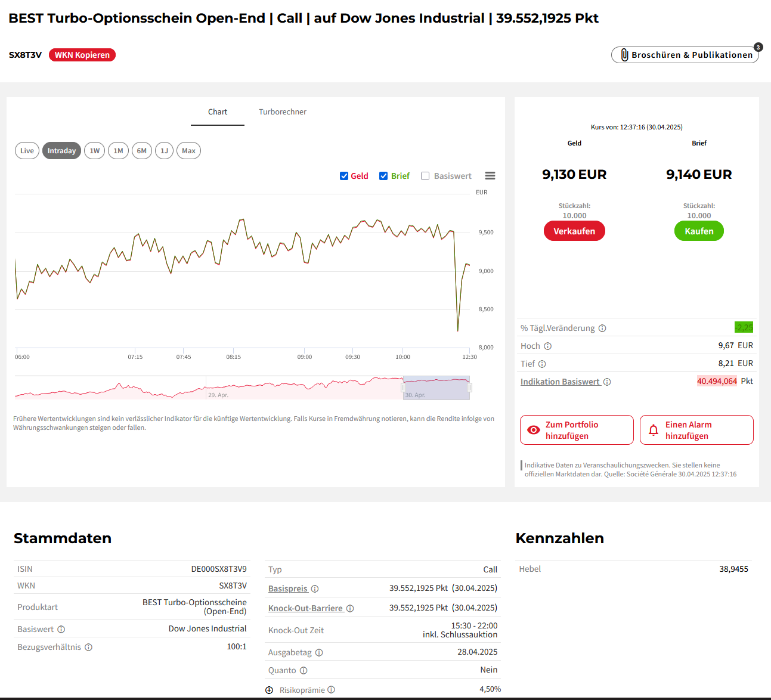Click the WKN Kopieren button
Screen dimensions: 771x700
tap(82, 55)
